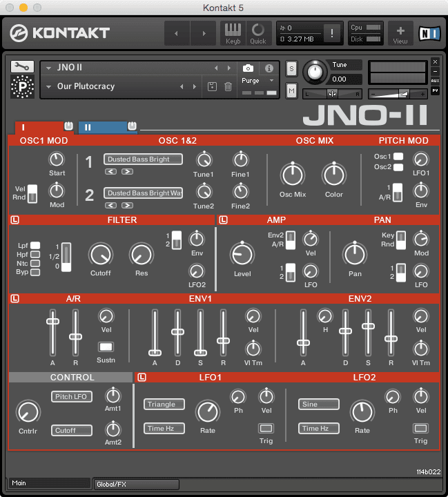Open oscillator 2 Dusted Bass Bright Wa selector

[144, 193]
